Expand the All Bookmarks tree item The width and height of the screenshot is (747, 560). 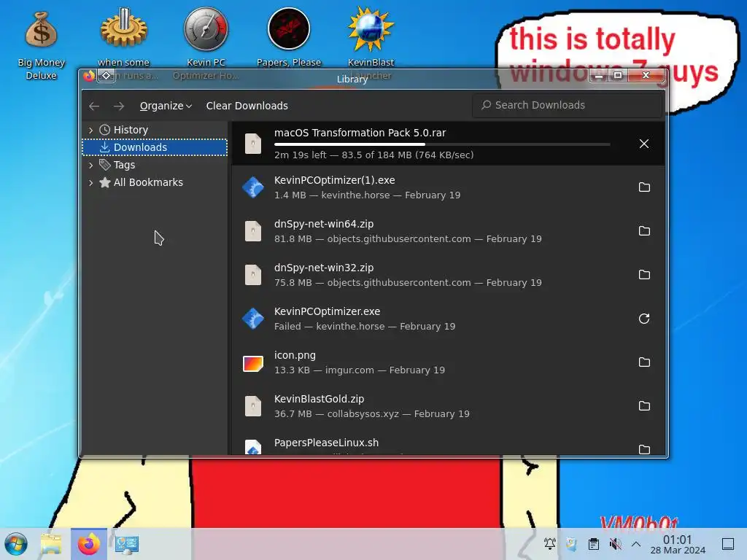91,182
